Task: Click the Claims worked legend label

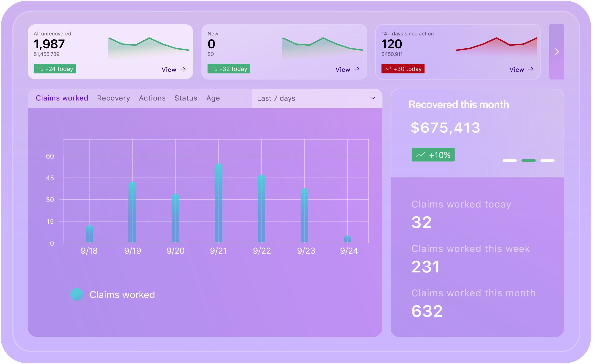Action: click(x=122, y=295)
